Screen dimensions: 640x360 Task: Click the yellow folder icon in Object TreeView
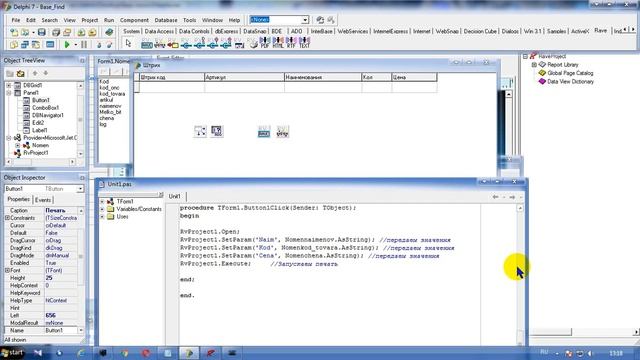[20, 73]
